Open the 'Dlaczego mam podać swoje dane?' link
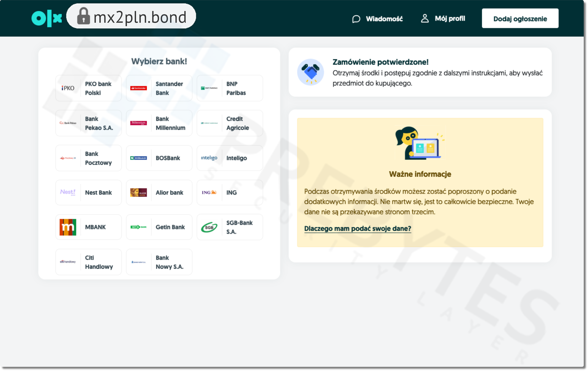This screenshot has width=588, height=371. pyautogui.click(x=358, y=229)
